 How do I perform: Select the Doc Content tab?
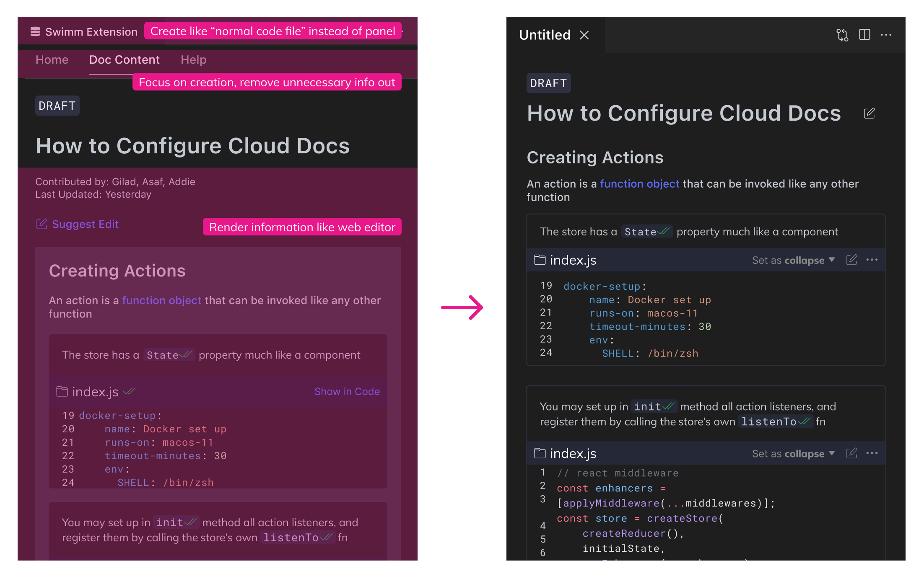(x=124, y=60)
